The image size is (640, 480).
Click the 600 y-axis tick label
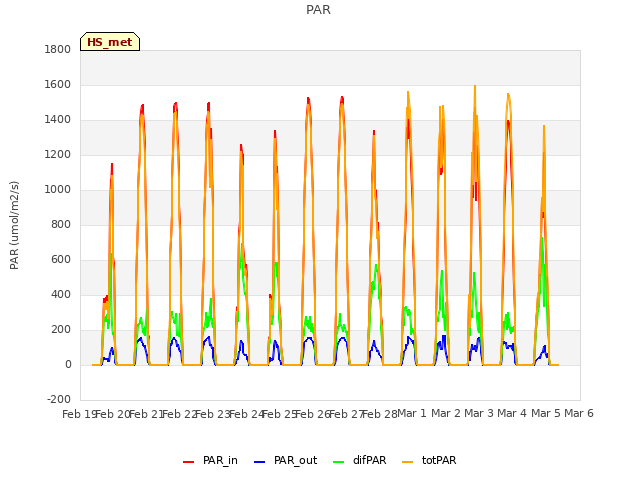coord(61,260)
